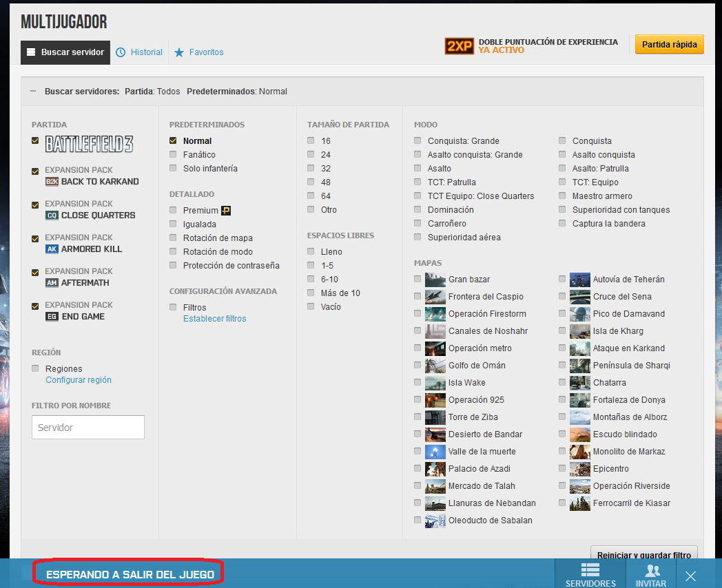Click the Premium P badge icon
Screen dimensions: 722x588
(x=226, y=211)
